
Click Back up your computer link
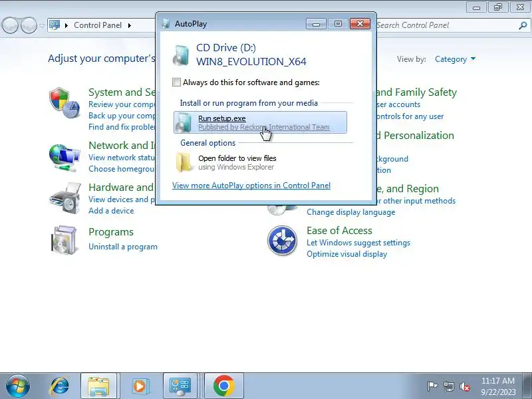tap(122, 116)
